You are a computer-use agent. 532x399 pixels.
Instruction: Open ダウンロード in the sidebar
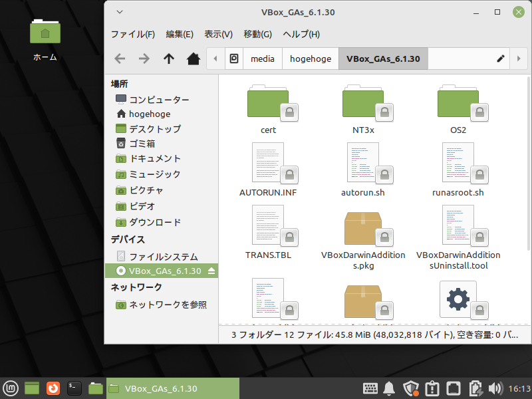tap(162, 223)
